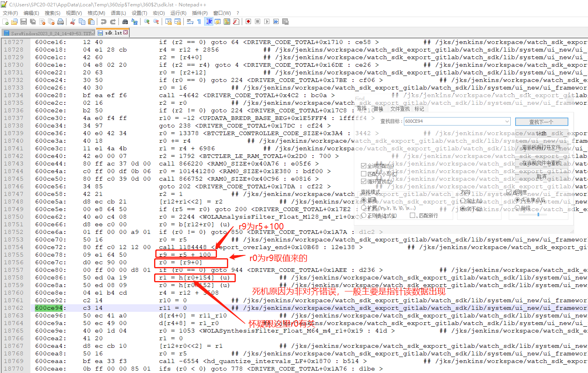Switch to the 替换 tab in Find dialog
Image resolution: width=588 pixels, height=373 pixels.
tap(378, 109)
